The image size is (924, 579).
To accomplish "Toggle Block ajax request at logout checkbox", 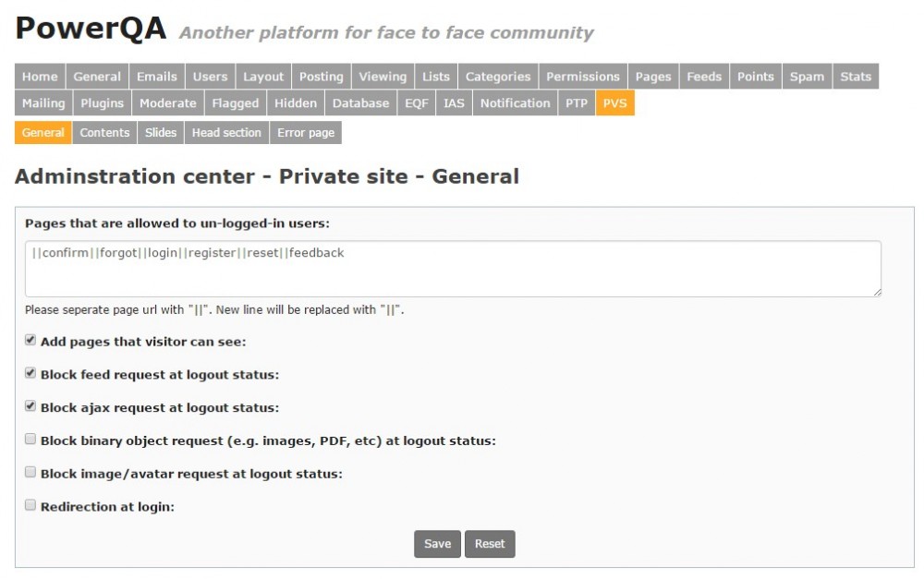I will pyautogui.click(x=30, y=406).
